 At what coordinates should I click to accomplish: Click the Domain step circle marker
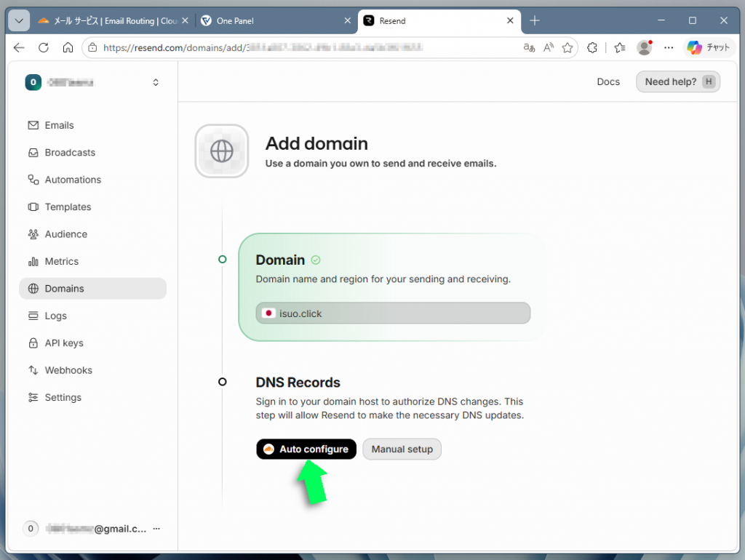pos(223,260)
